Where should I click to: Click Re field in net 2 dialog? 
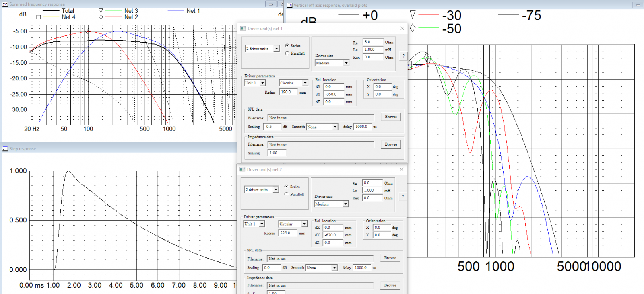[372, 183]
